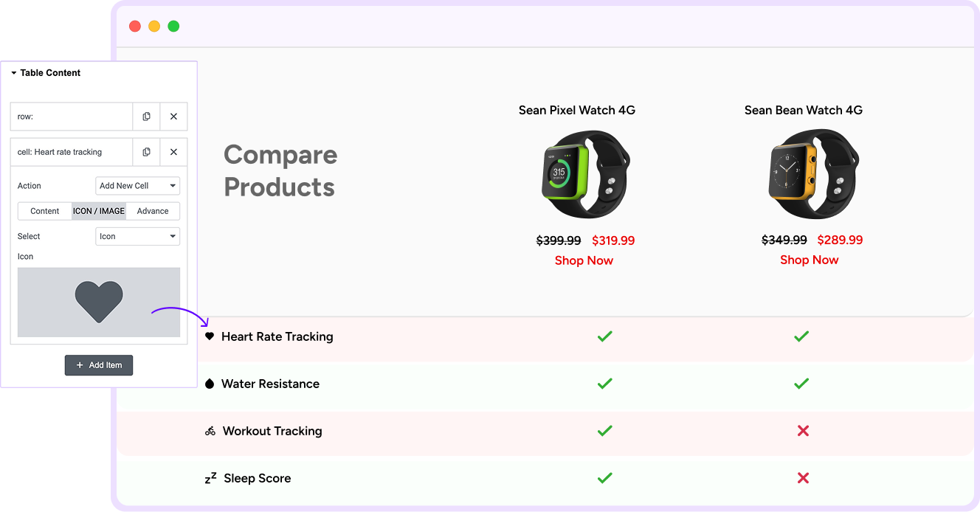The width and height of the screenshot is (980, 512).
Task: Duplicate the row item
Action: [146, 117]
